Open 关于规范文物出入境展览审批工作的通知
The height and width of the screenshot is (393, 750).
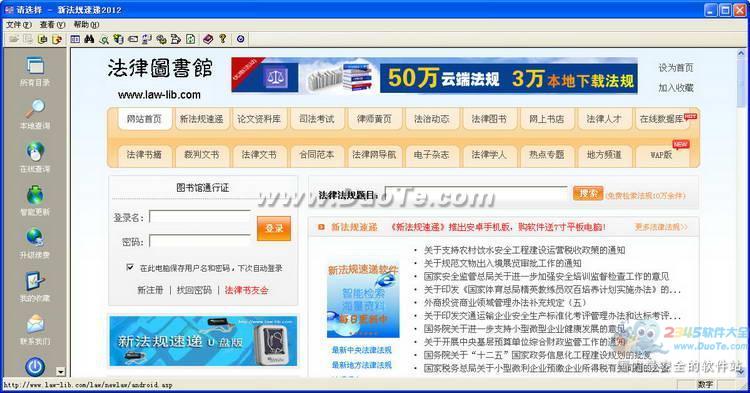[502, 263]
